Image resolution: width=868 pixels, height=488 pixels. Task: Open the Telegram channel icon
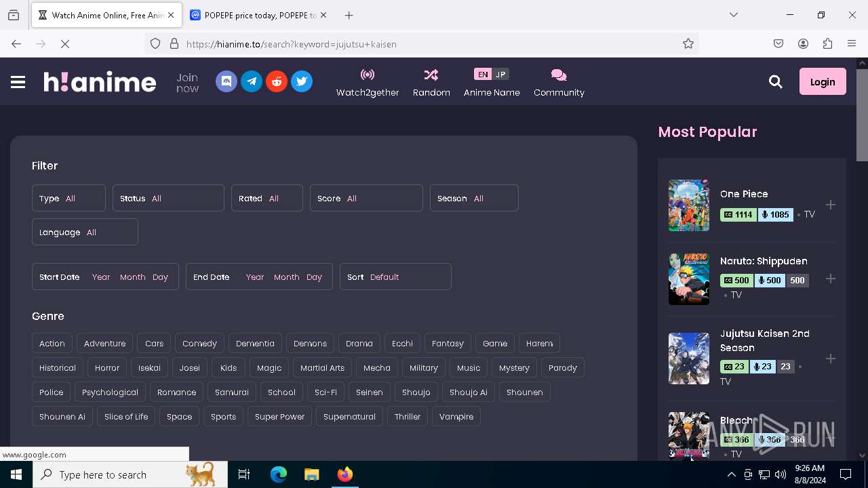click(252, 81)
